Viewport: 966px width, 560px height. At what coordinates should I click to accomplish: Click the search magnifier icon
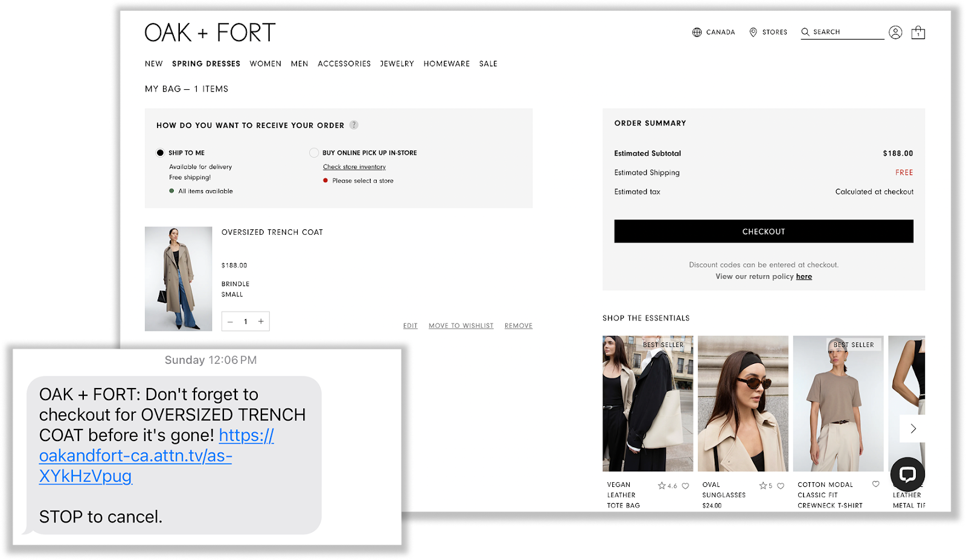pyautogui.click(x=805, y=32)
